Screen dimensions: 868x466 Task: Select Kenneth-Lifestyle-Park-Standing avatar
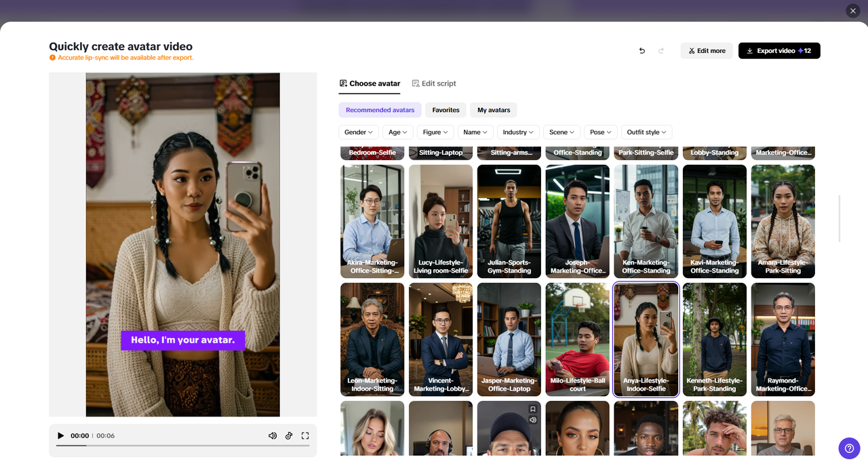[x=715, y=339]
